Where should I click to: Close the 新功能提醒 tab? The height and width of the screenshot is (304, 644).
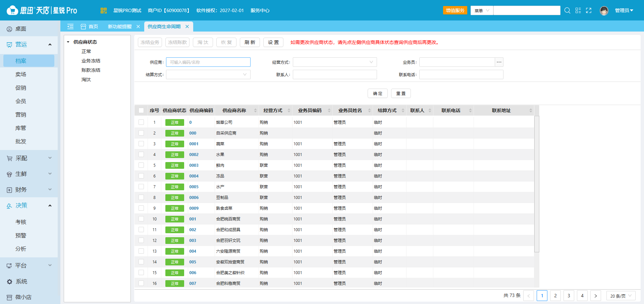pos(138,27)
